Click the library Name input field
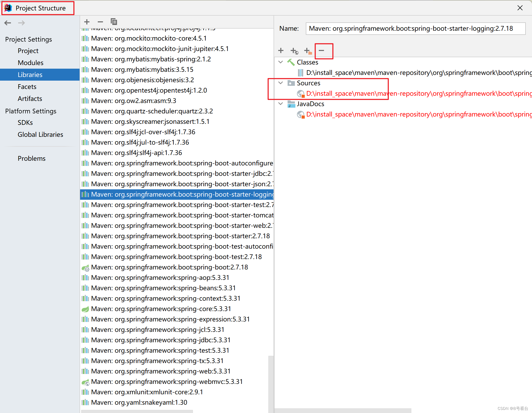The image size is (532, 413). [416, 28]
